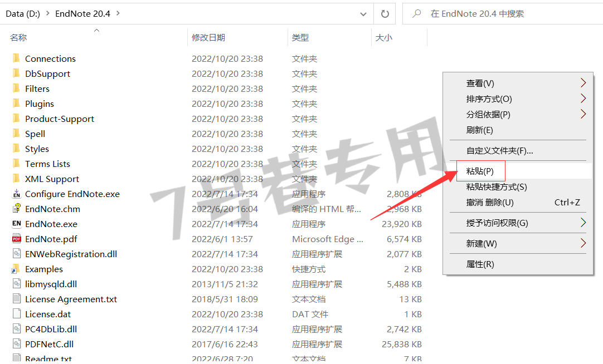Click the Spell folder icon
Screen dimensions: 603x364
(16, 133)
